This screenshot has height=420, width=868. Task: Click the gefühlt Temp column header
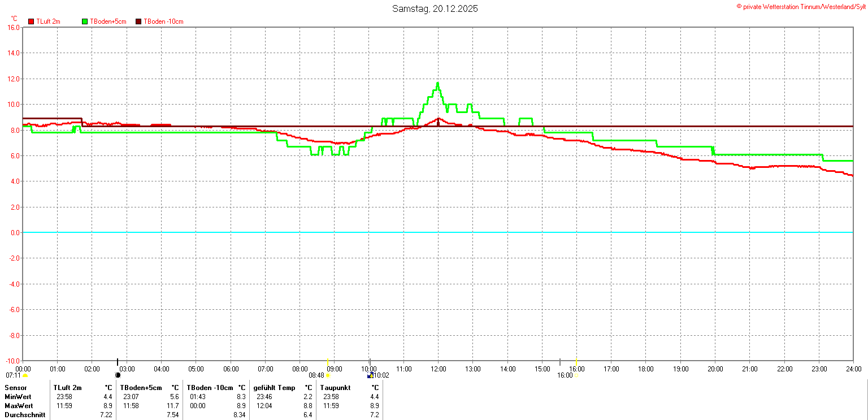(x=274, y=388)
